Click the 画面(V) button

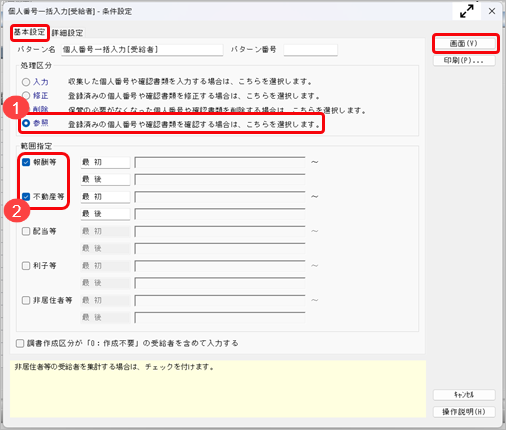point(464,43)
